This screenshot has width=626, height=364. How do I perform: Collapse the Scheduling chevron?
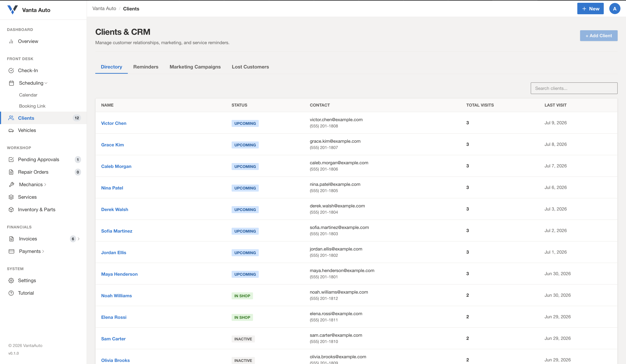point(46,83)
